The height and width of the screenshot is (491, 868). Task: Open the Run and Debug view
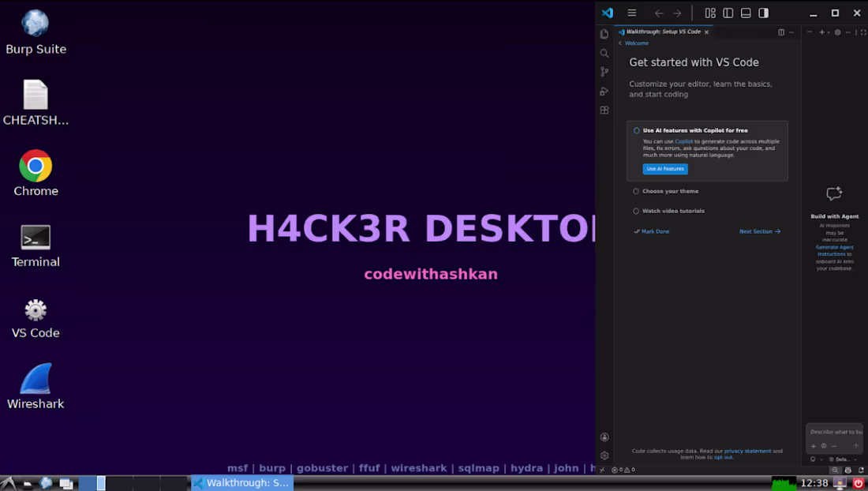[604, 92]
